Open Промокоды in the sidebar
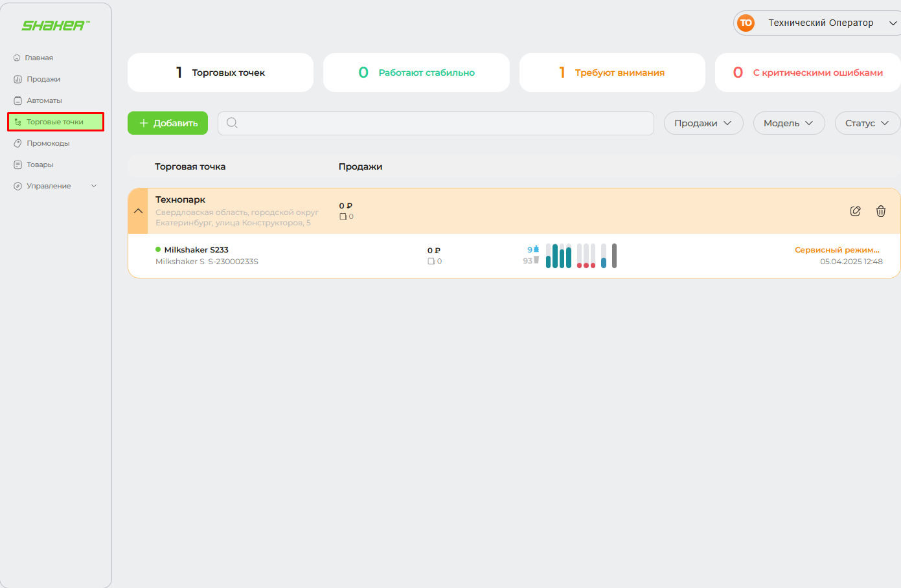Image resolution: width=901 pixels, height=588 pixels. coord(48,143)
